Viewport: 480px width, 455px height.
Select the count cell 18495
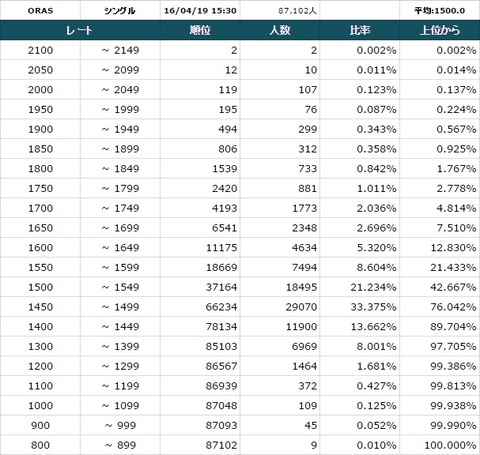[280, 287]
